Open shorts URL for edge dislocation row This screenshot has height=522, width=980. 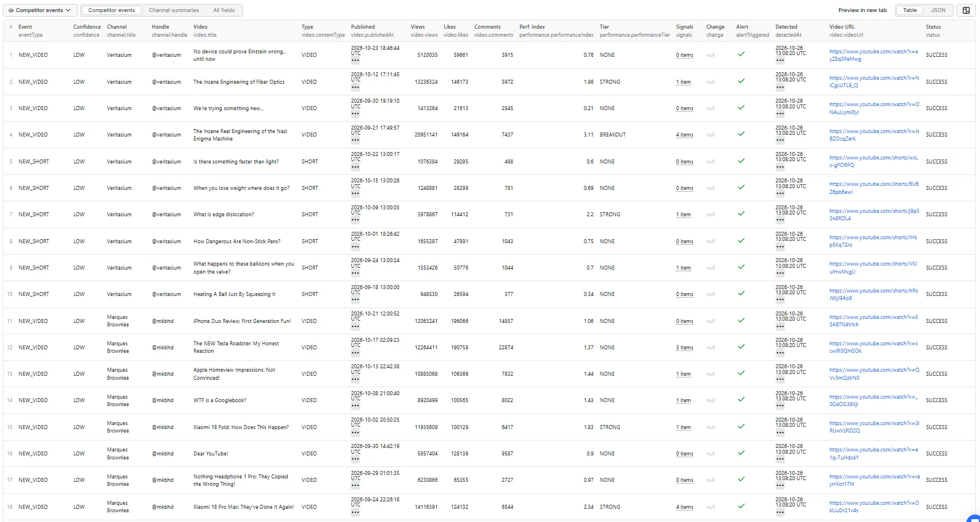coord(874,215)
